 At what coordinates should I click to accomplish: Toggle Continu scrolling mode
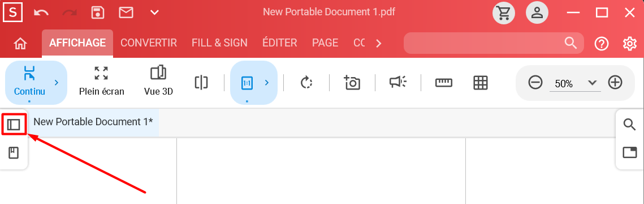pyautogui.click(x=29, y=80)
